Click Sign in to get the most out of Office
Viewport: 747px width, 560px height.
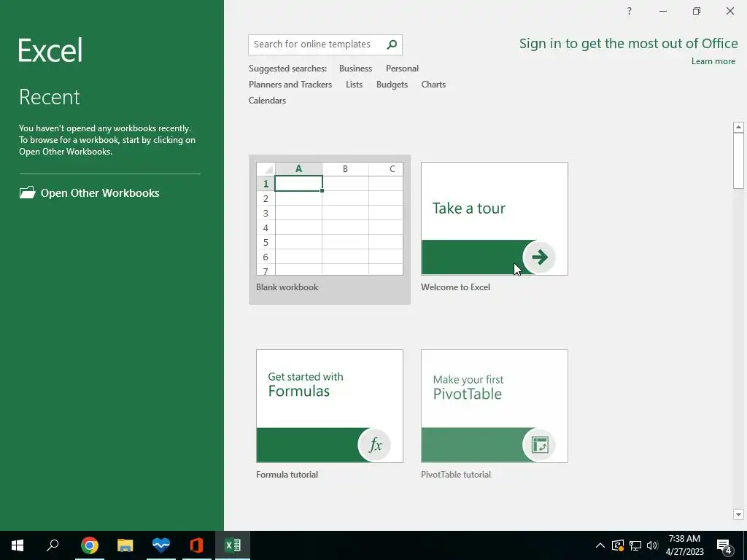tap(628, 43)
